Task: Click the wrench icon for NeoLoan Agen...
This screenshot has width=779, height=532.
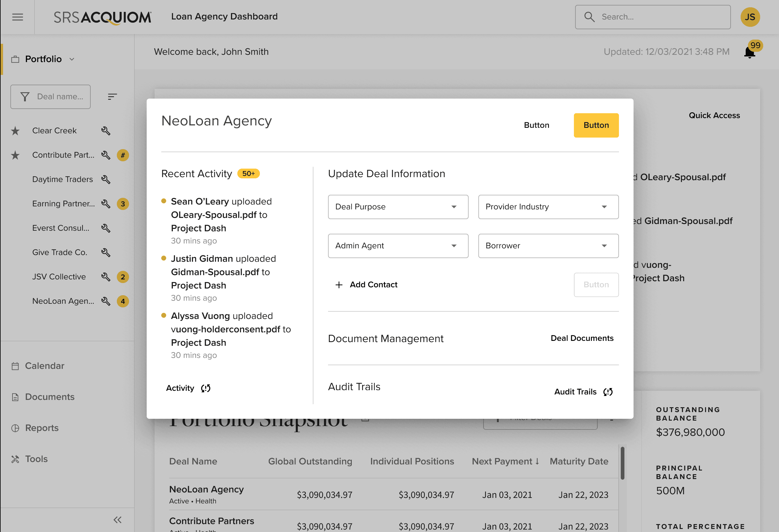Action: tap(106, 301)
